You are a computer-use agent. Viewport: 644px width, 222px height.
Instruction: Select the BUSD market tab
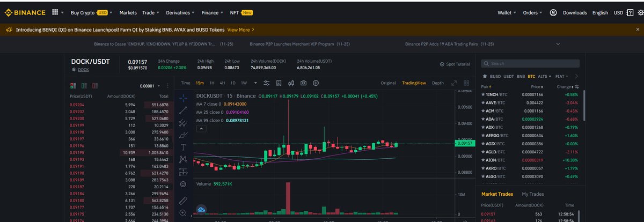(495, 76)
